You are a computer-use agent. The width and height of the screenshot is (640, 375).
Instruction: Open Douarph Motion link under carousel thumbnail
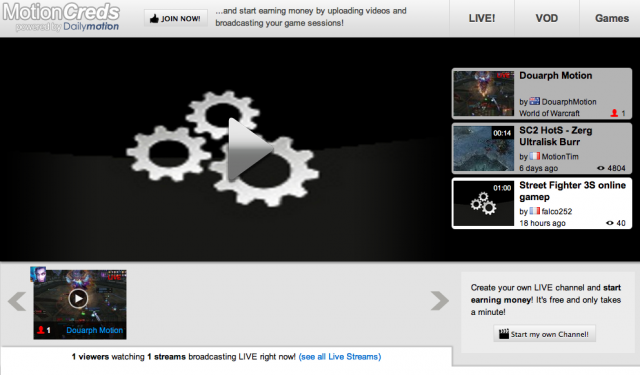[95, 330]
